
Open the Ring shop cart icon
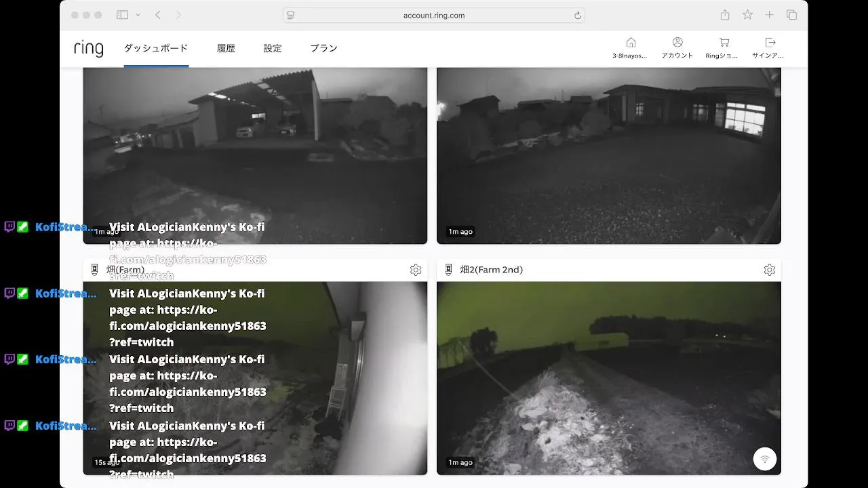724,42
